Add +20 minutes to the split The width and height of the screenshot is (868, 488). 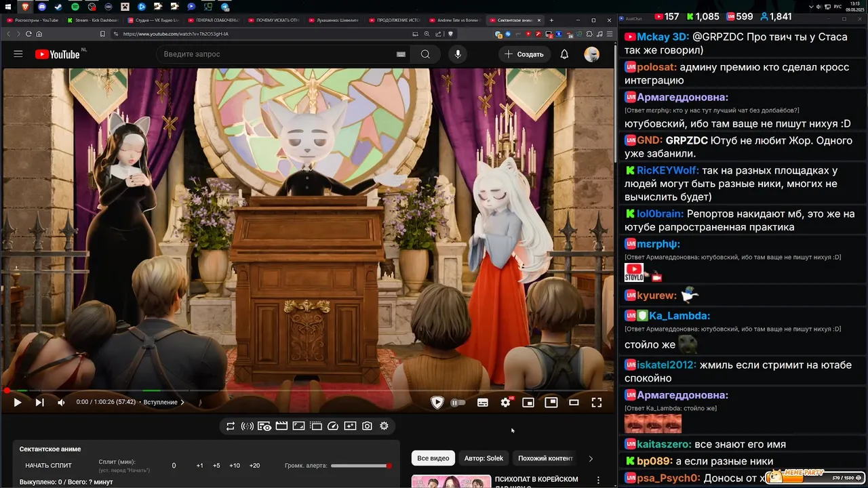254,466
